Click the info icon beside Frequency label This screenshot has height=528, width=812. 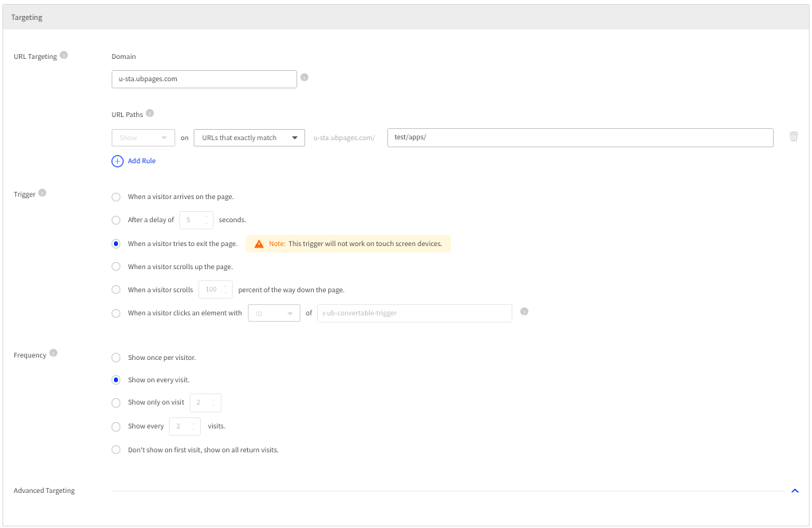click(53, 354)
